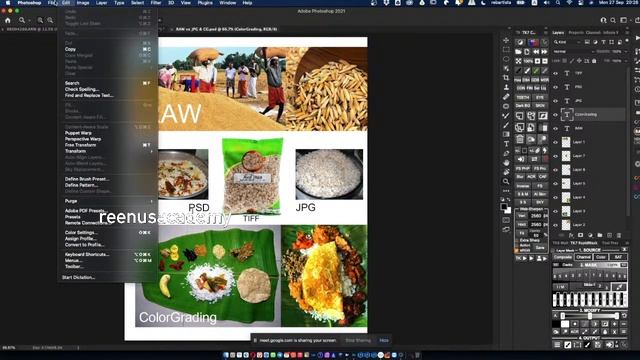This screenshot has width=640, height=360.
Task: Toggle the layer filter on/off switch
Action: tap(627, 41)
